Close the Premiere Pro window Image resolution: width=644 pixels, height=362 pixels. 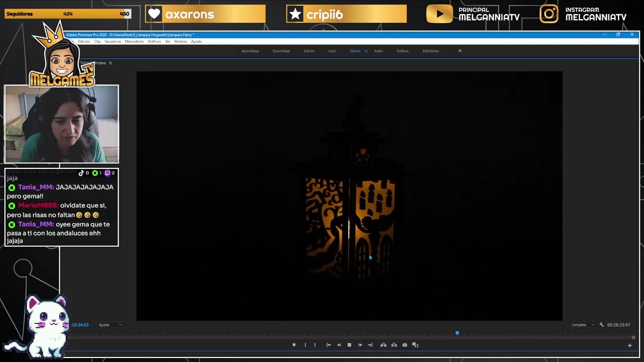[632, 35]
